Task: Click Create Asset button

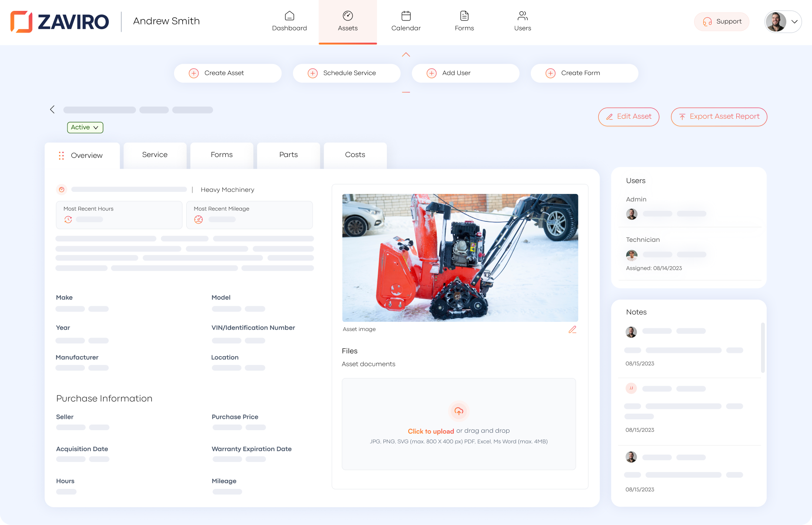Action: pos(228,73)
